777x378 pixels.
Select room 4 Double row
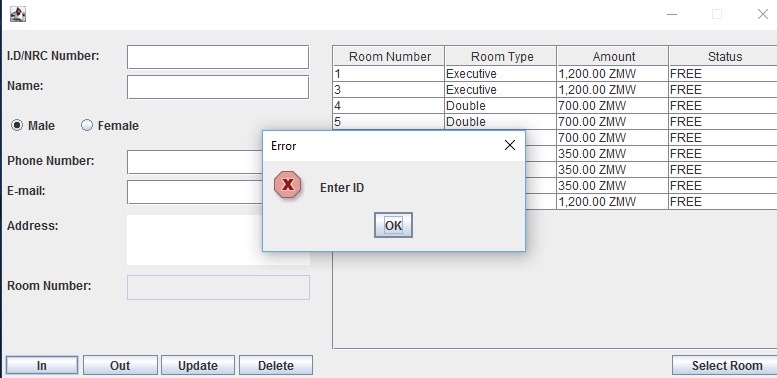pos(555,106)
